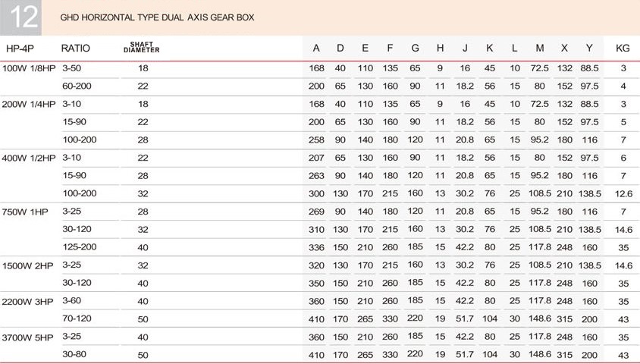This screenshot has height=364, width=640.
Task: Click the HP-4P column header
Action: (20, 49)
